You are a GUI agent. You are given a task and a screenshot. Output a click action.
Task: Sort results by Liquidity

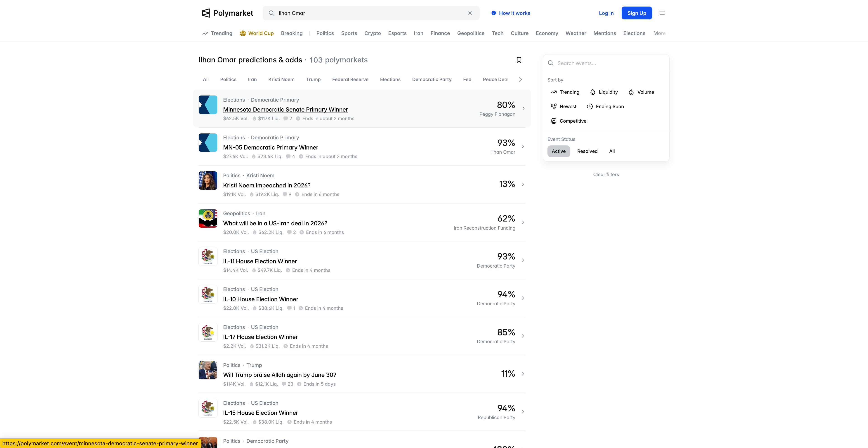pyautogui.click(x=604, y=92)
